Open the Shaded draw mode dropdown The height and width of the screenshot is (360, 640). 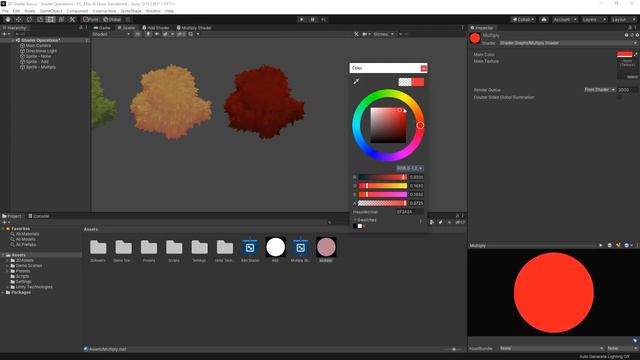pos(111,34)
